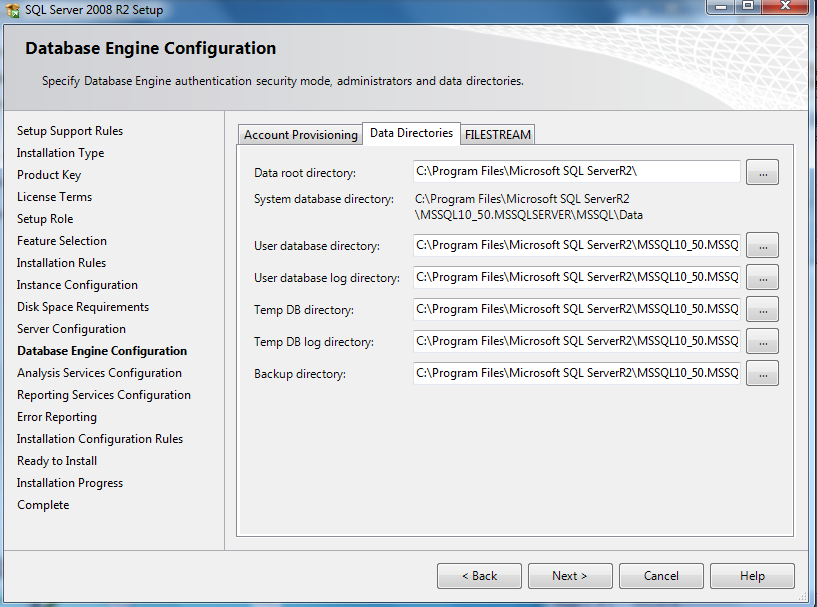Click the Feature Selection step
The height and width of the screenshot is (607, 817).
61,241
